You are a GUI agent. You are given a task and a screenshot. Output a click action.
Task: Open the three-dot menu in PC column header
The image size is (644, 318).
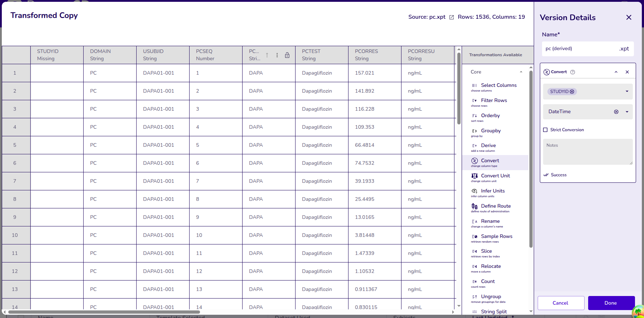pyautogui.click(x=277, y=55)
